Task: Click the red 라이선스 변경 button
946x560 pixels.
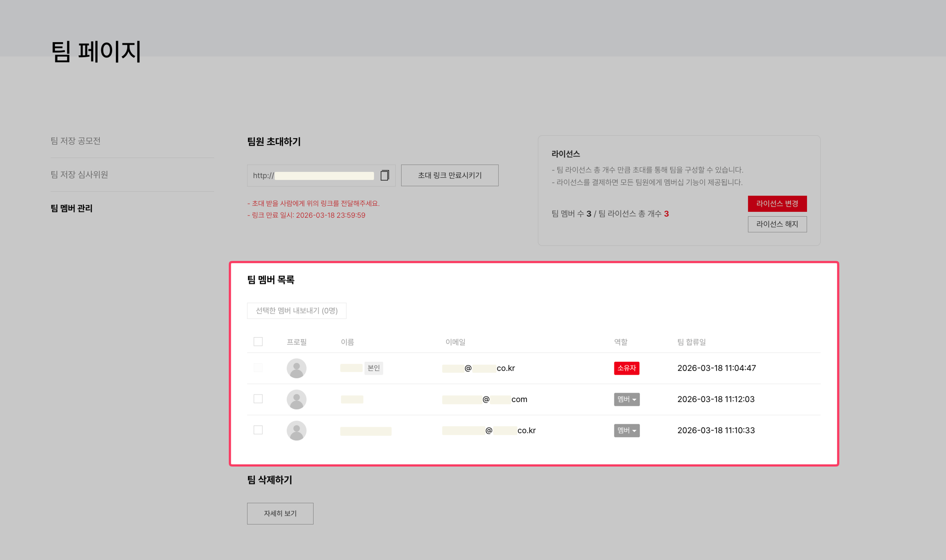Action: point(777,204)
